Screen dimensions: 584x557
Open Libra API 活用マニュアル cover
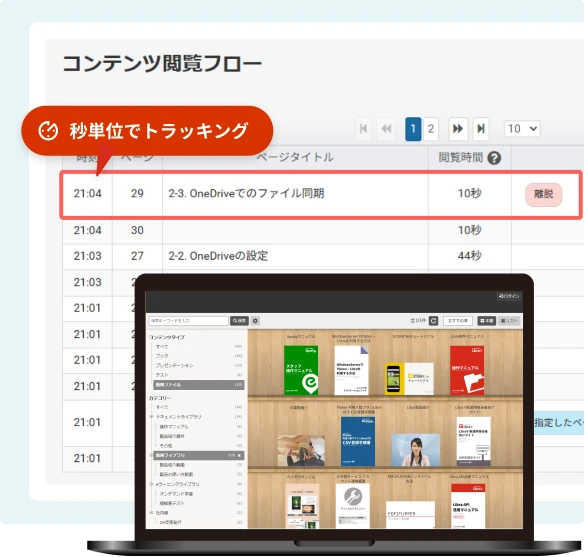pos(468,506)
